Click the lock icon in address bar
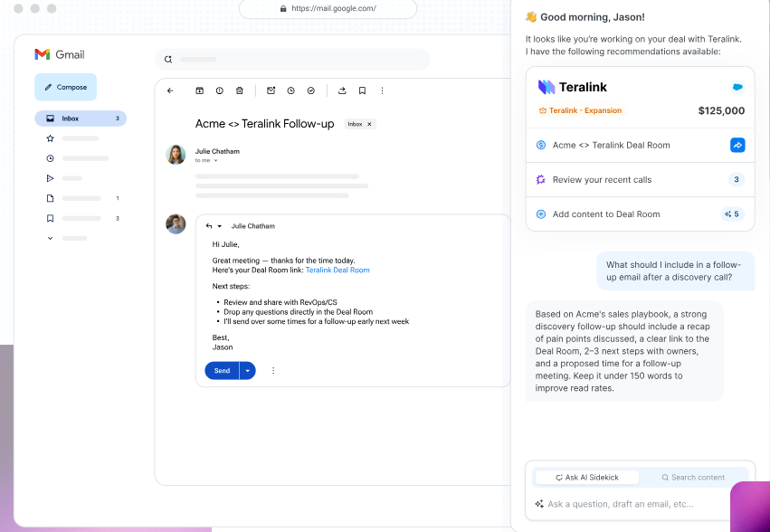The image size is (770, 532). (x=283, y=8)
